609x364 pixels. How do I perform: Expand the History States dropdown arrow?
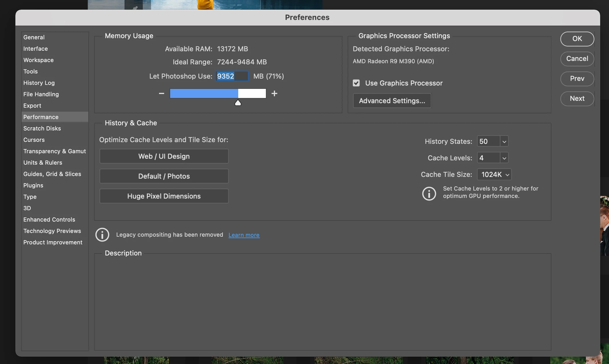(504, 141)
